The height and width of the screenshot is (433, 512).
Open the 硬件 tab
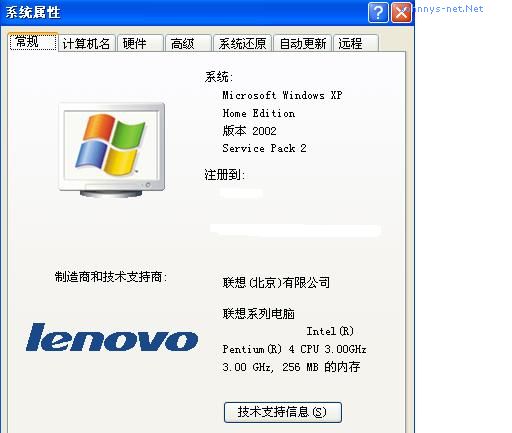(140, 43)
